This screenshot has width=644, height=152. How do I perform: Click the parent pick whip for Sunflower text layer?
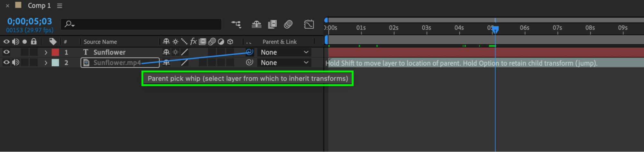coord(249,52)
